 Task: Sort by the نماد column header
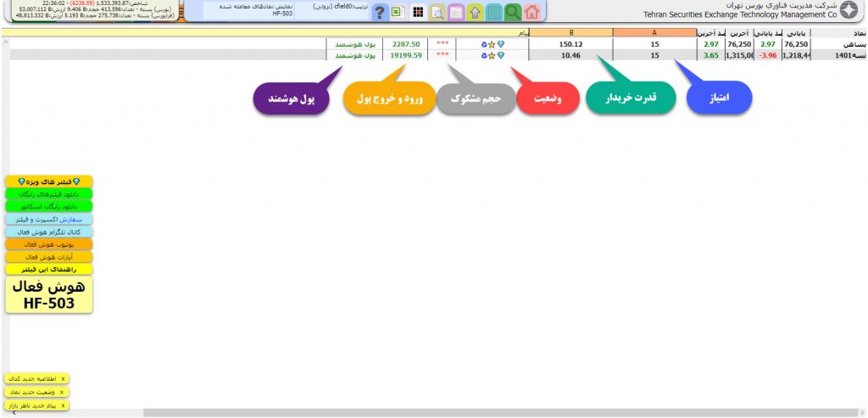point(838,33)
